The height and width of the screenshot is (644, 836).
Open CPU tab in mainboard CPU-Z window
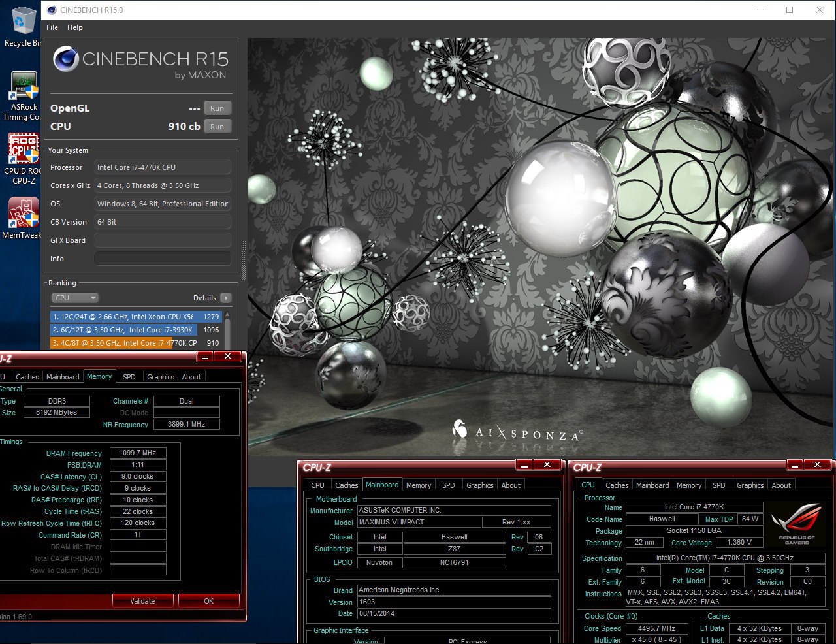coord(317,485)
